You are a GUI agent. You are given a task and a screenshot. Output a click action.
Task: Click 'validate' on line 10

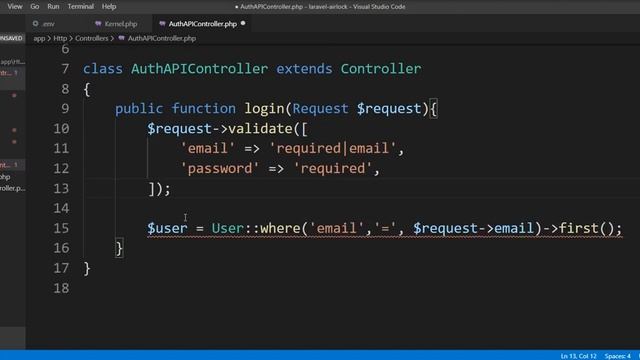tap(260, 129)
